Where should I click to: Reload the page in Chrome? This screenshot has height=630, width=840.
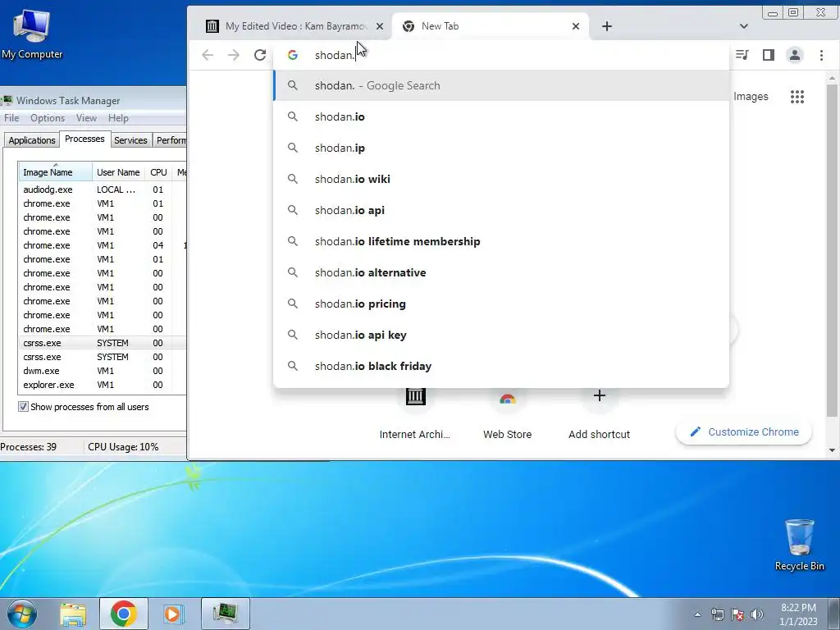coord(260,55)
